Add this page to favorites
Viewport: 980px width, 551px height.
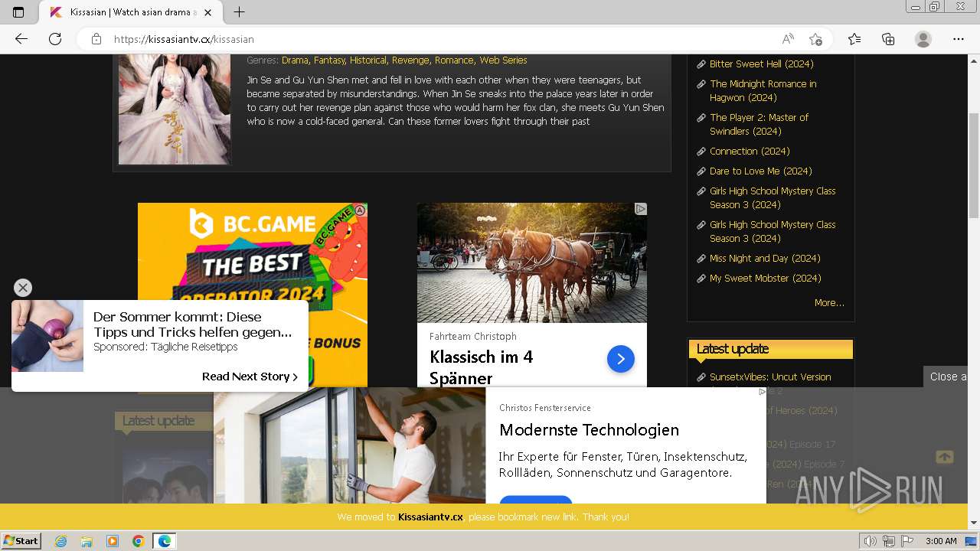click(815, 39)
